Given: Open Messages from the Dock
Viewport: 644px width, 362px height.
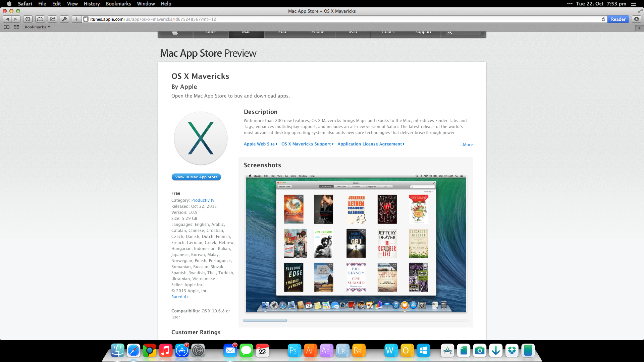Looking at the screenshot, I should [246, 351].
